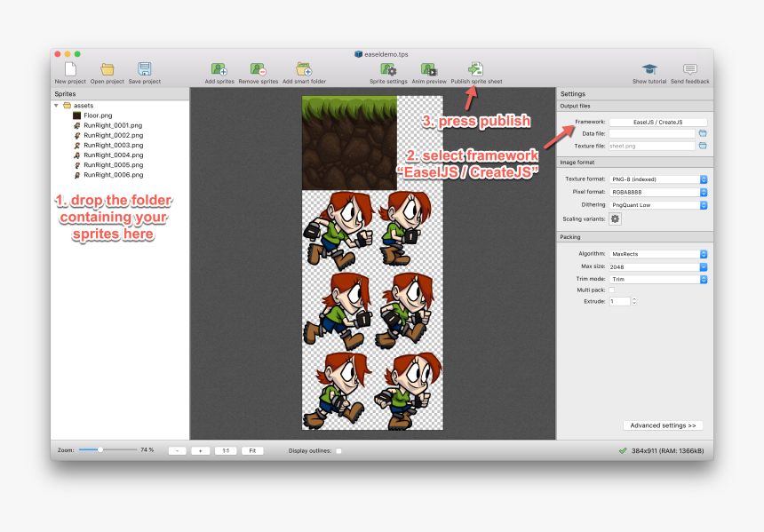Click the Settings panel header
Image resolution: width=764 pixels, height=532 pixels.
[x=635, y=93]
